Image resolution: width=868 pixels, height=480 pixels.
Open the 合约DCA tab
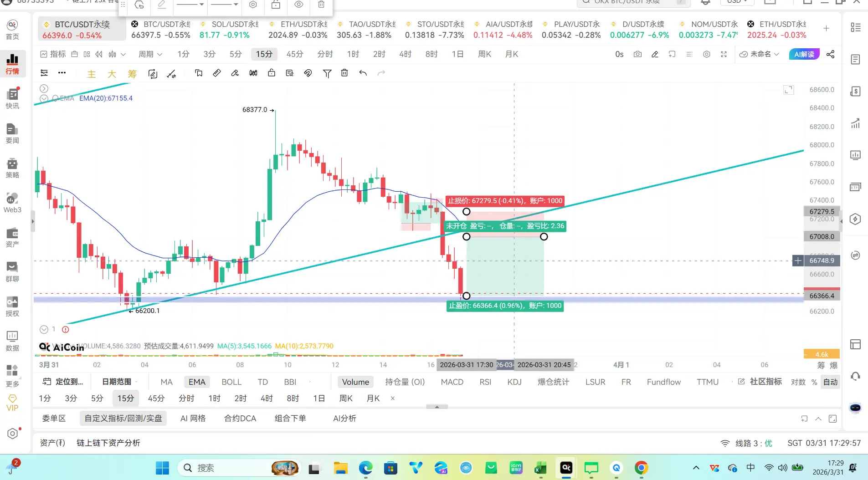click(240, 419)
